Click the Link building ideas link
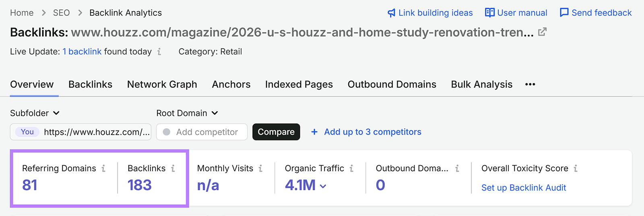 [x=436, y=13]
